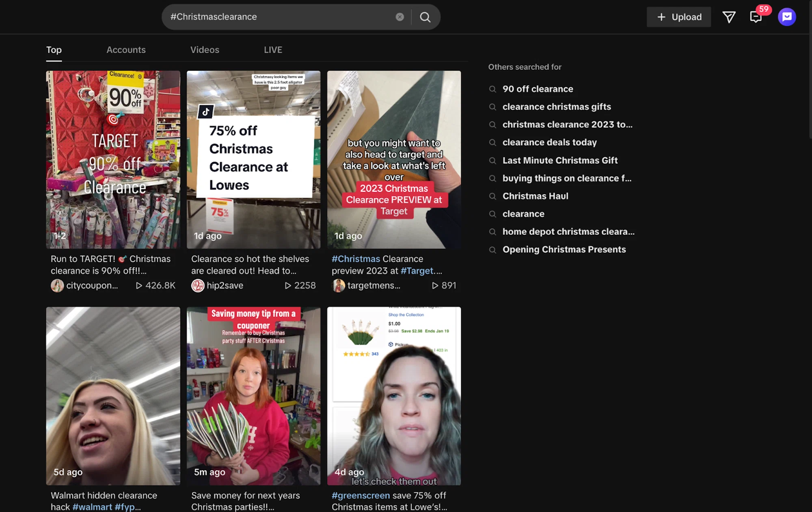Switch to the Videos tab
The height and width of the screenshot is (512, 812).
[205, 50]
